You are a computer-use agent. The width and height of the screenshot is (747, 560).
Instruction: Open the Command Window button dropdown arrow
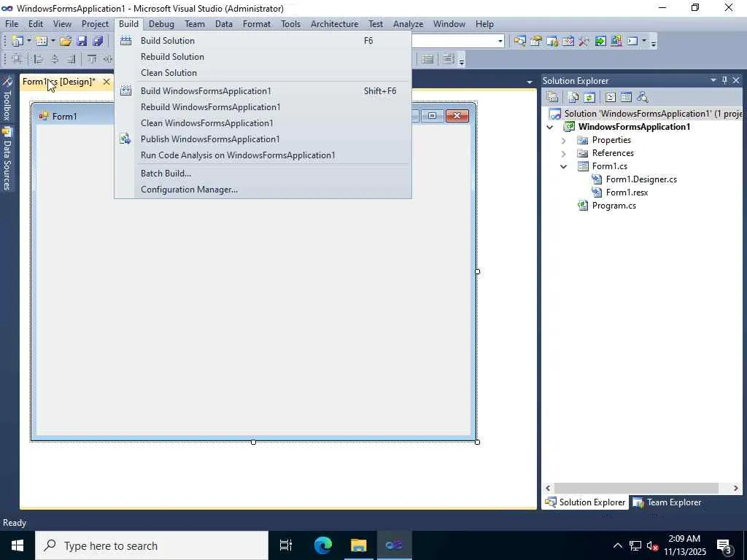[x=644, y=42]
